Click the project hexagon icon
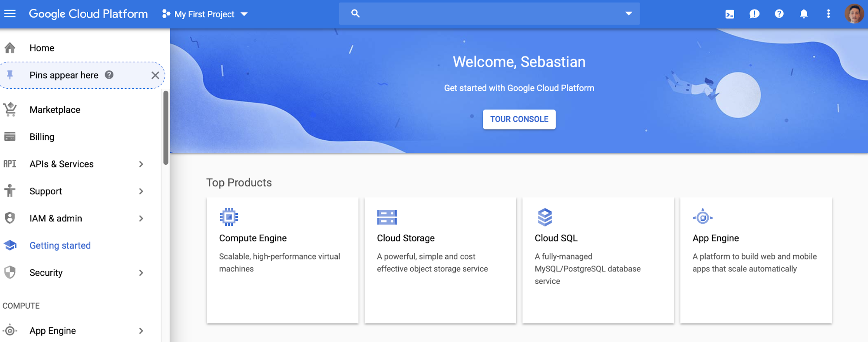The image size is (868, 342). (x=166, y=14)
